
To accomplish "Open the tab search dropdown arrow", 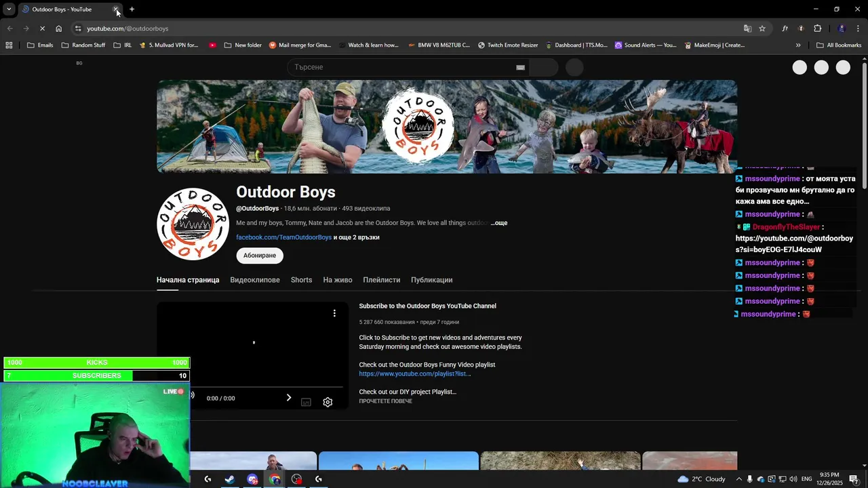I will (x=9, y=9).
